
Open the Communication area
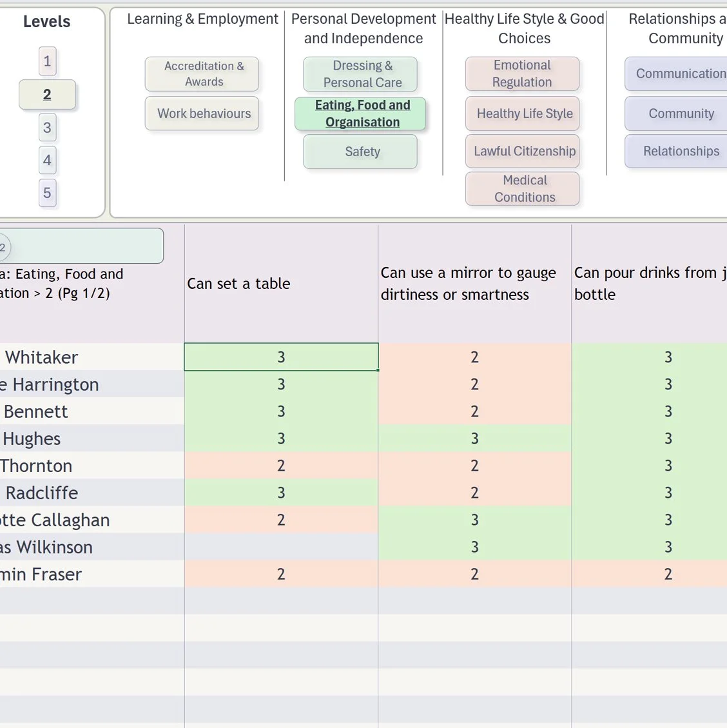[676, 74]
